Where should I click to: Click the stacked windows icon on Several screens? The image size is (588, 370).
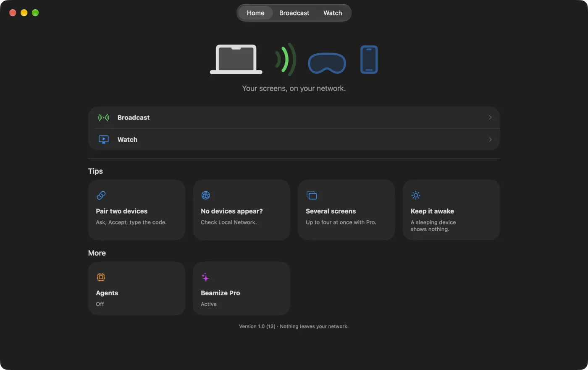[x=312, y=195]
